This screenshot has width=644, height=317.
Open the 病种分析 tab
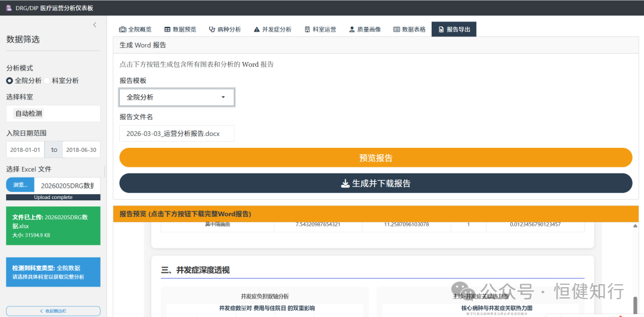(225, 29)
